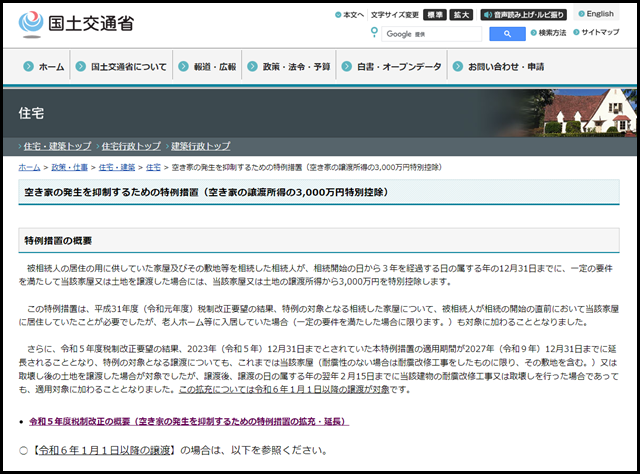Click the Google search input field
The height and width of the screenshot is (474, 640).
[x=431, y=33]
